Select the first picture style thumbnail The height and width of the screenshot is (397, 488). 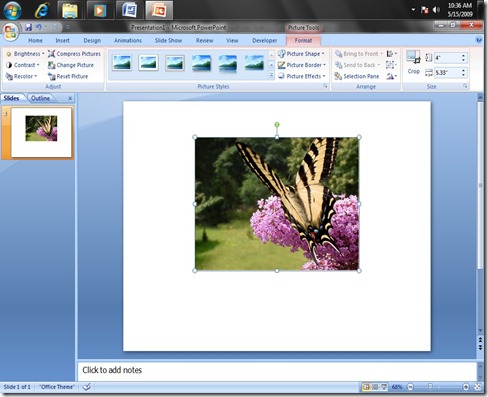tap(122, 63)
